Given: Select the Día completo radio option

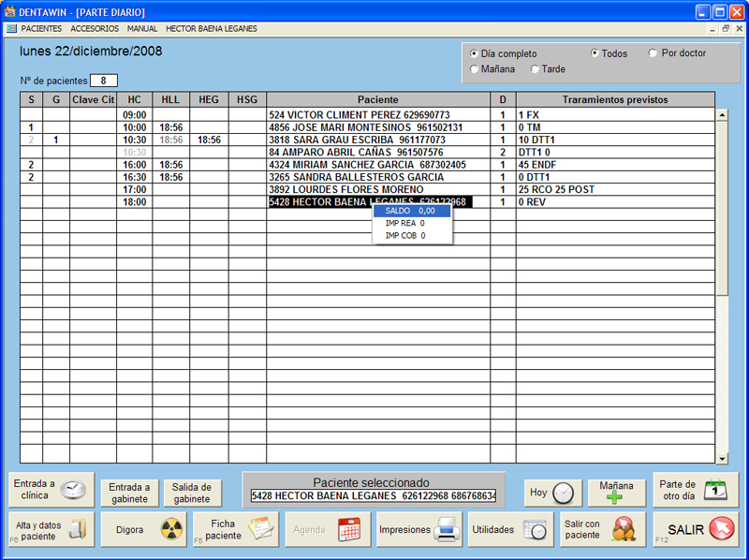Looking at the screenshot, I should pyautogui.click(x=474, y=53).
